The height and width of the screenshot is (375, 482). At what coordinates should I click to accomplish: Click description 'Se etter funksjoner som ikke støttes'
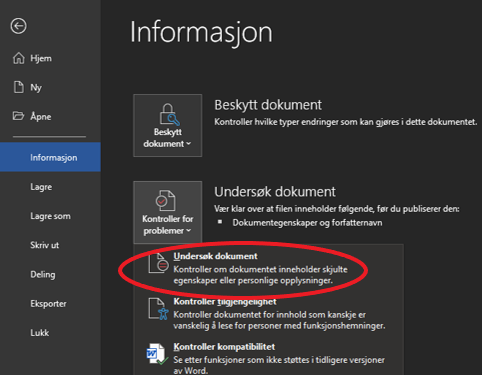click(241, 360)
